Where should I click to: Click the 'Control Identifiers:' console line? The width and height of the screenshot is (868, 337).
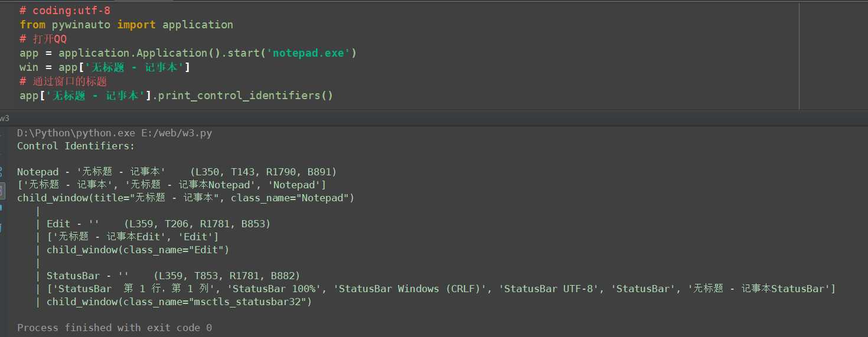click(x=76, y=146)
